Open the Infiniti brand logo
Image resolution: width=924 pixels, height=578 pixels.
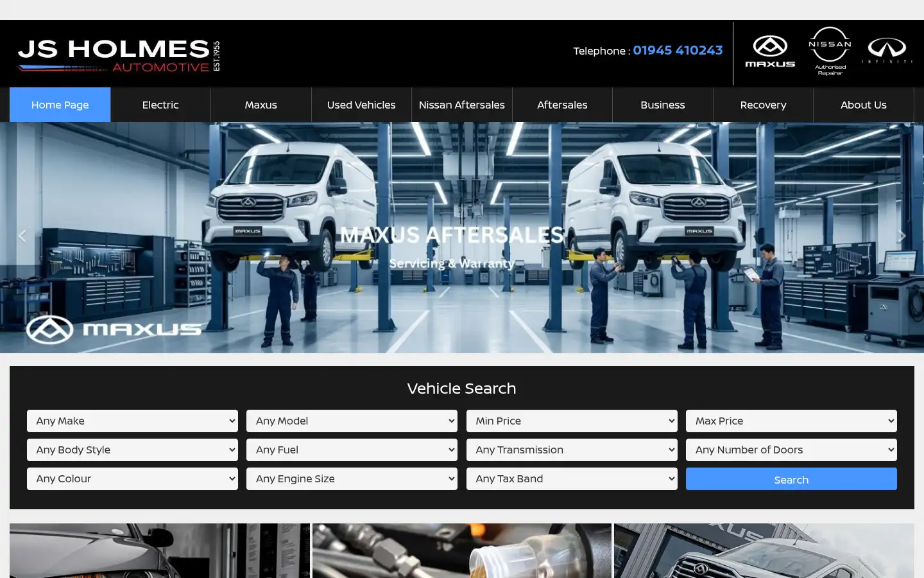click(x=887, y=51)
